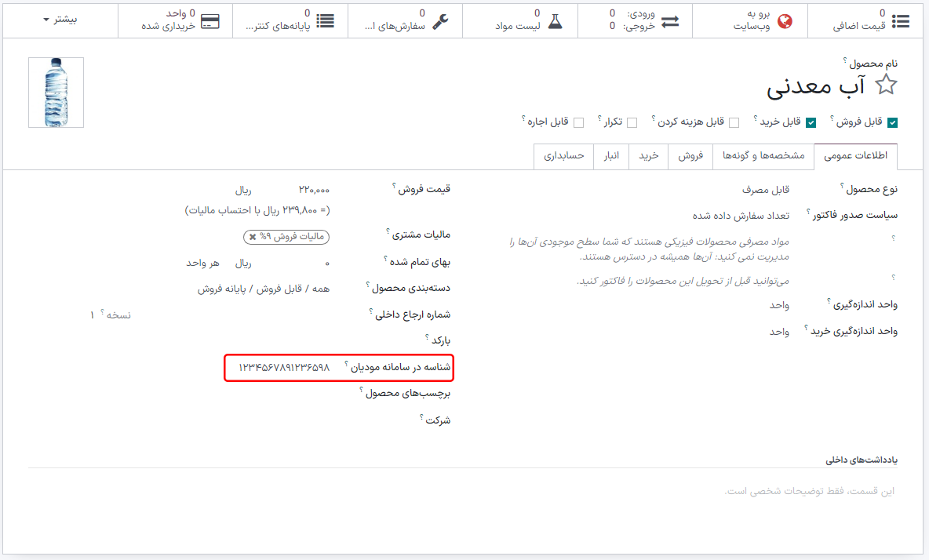This screenshot has height=560, width=929.
Task: Click the flask icon for Bill of Materials
Action: pyautogui.click(x=556, y=21)
